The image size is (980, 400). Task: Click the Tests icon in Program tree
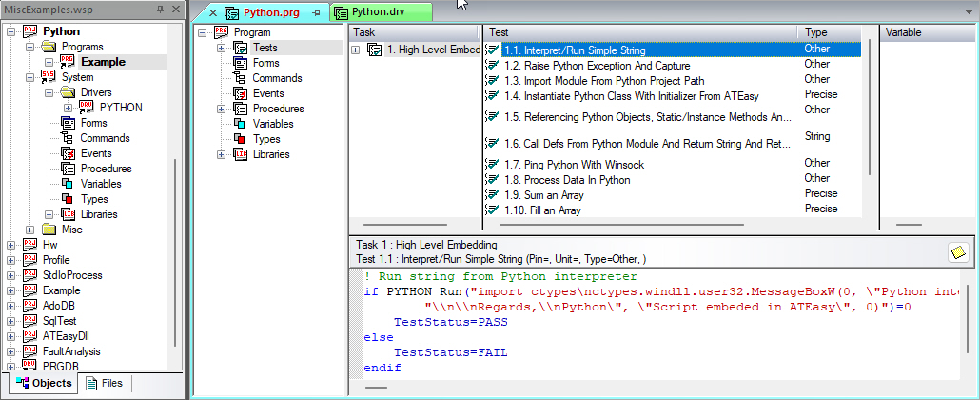pos(241,48)
